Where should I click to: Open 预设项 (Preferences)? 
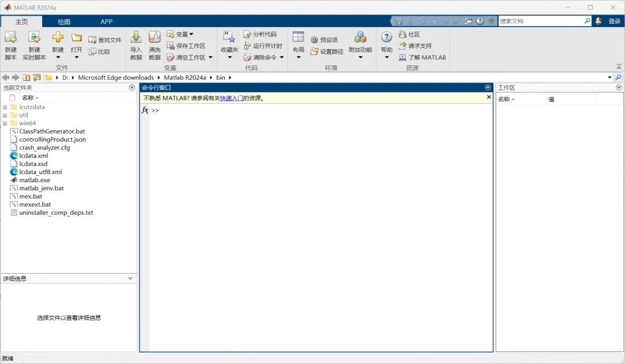point(325,40)
